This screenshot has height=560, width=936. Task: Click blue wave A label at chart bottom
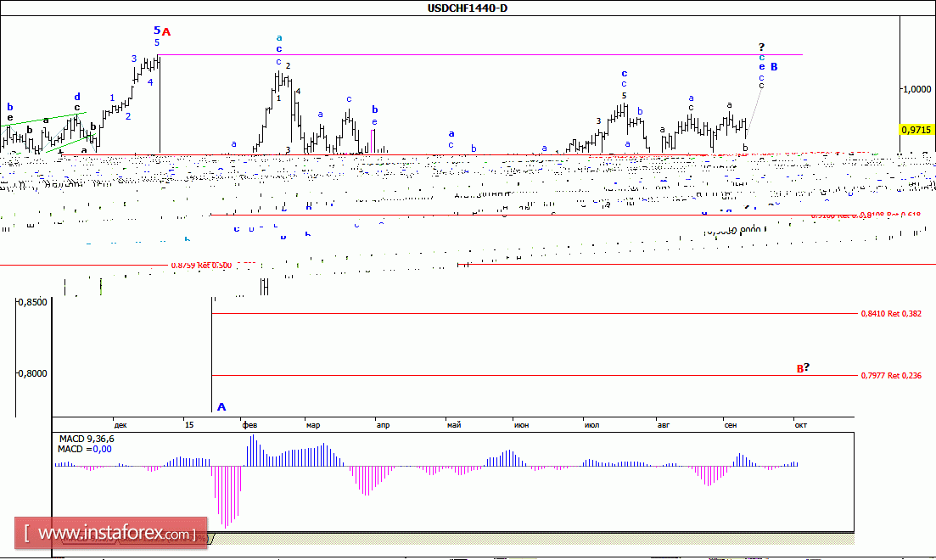(222, 406)
